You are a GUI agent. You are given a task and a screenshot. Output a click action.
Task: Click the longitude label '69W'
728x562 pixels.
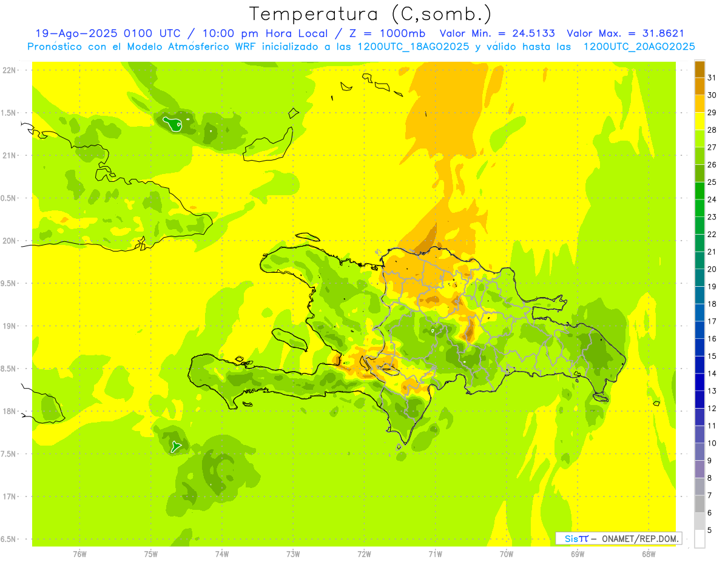[578, 554]
